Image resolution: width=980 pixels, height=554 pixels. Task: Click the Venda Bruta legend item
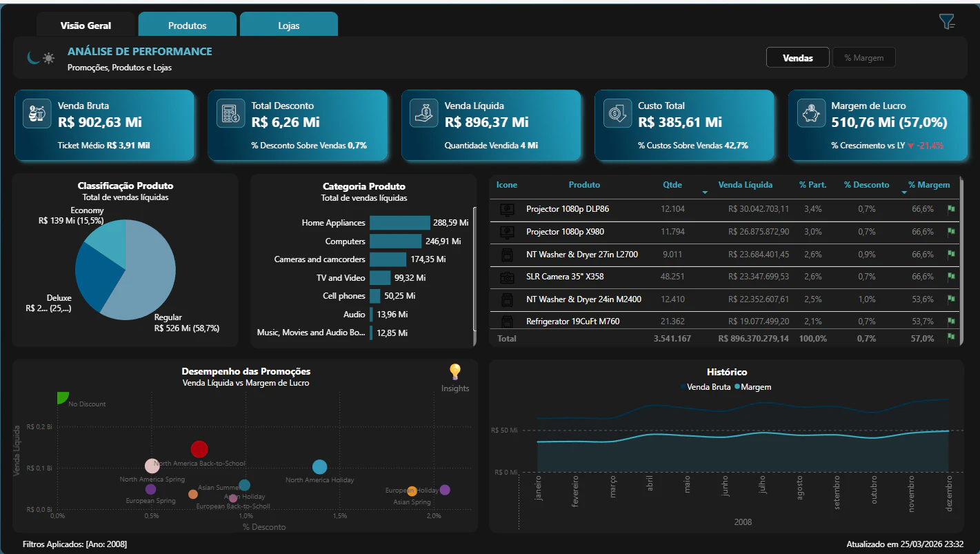click(x=706, y=387)
